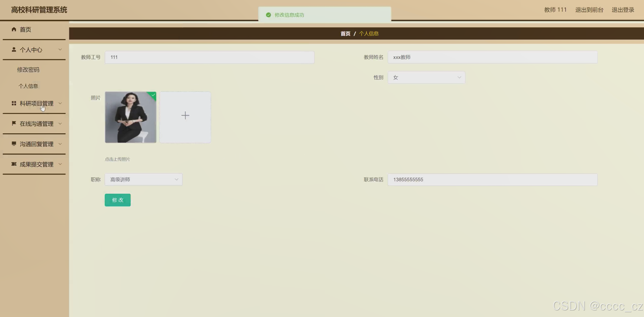Click the plus icon to upload photo

185,116
